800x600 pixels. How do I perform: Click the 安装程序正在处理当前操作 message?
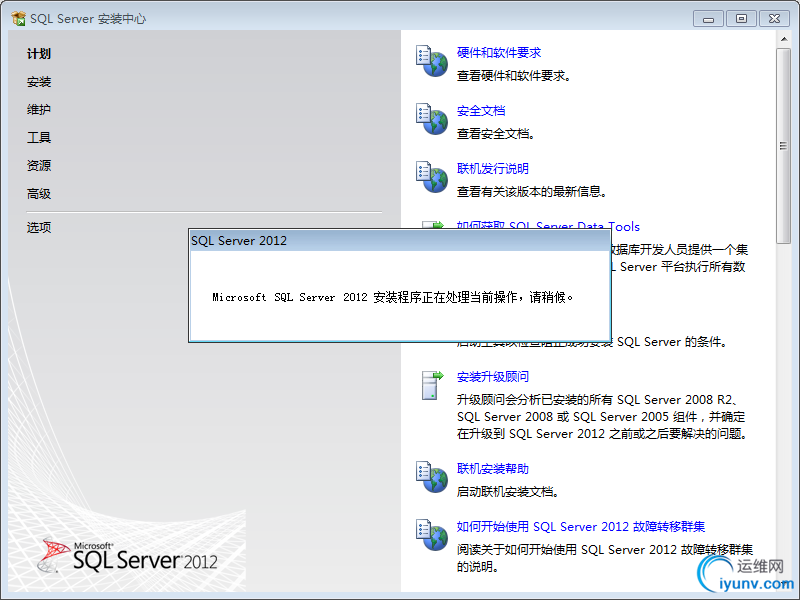pos(393,297)
